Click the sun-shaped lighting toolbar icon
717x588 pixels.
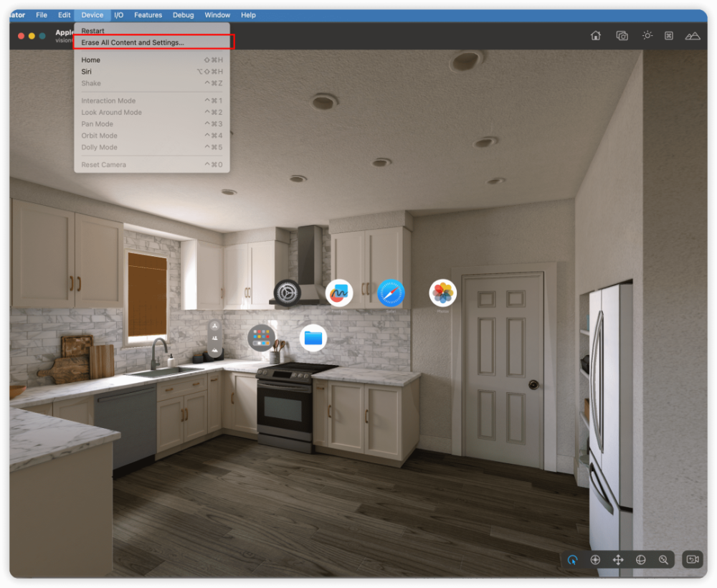tap(647, 35)
